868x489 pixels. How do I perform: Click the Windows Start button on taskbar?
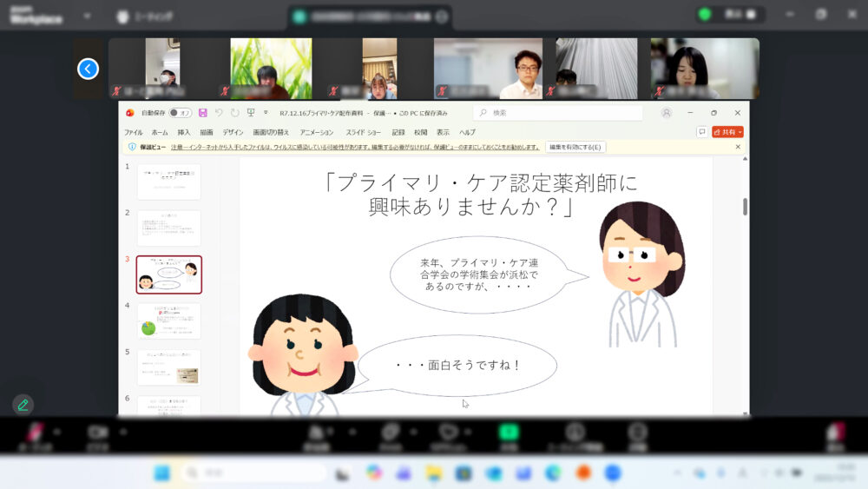pos(161,472)
